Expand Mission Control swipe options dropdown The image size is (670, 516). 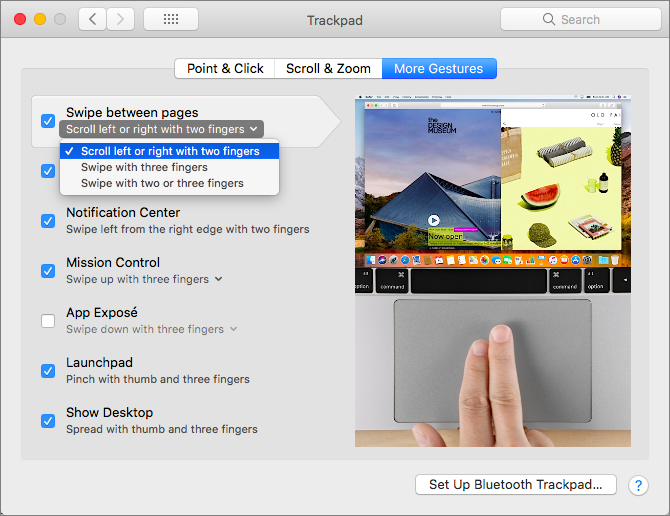(218, 279)
